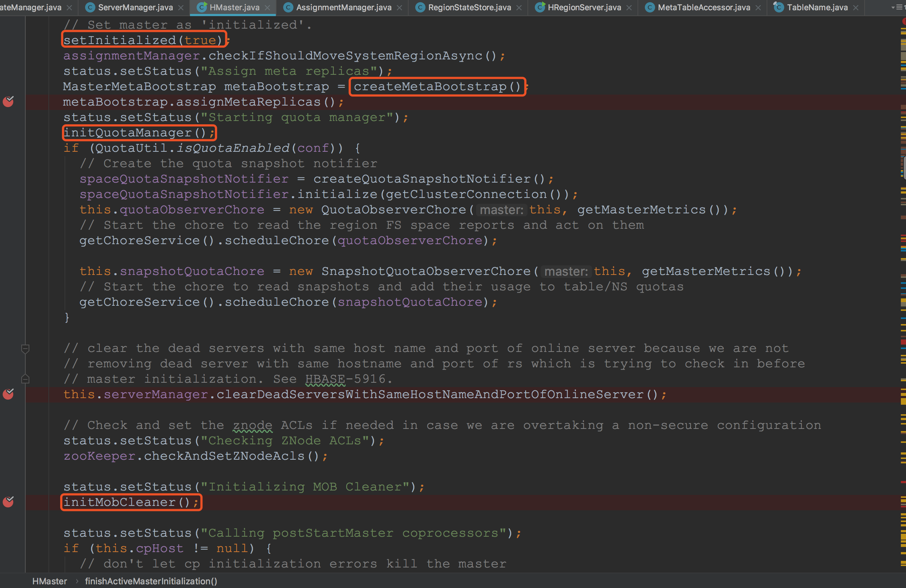Click HMaster in the breadcrumb bar
The image size is (906, 588).
pos(50,581)
